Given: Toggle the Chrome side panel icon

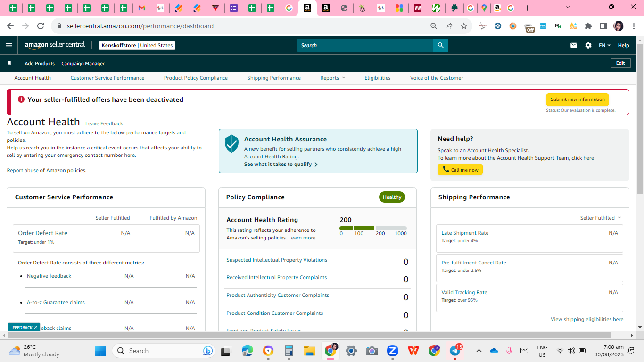Looking at the screenshot, I should tap(603, 26).
